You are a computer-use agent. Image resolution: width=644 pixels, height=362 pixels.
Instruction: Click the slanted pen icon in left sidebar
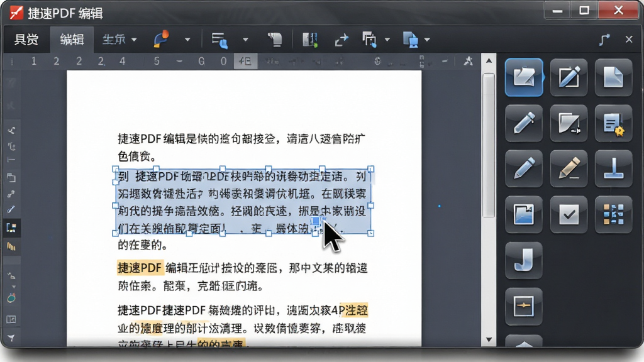pyautogui.click(x=11, y=209)
